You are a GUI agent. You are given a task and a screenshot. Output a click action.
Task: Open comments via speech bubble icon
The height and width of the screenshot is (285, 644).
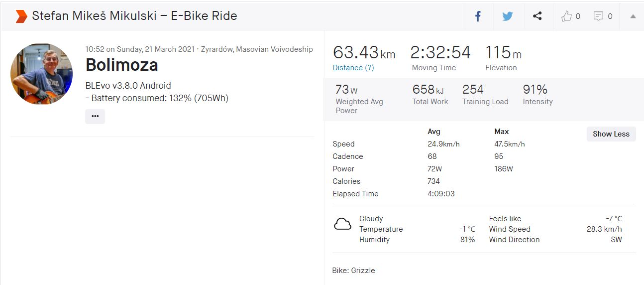[598, 16]
